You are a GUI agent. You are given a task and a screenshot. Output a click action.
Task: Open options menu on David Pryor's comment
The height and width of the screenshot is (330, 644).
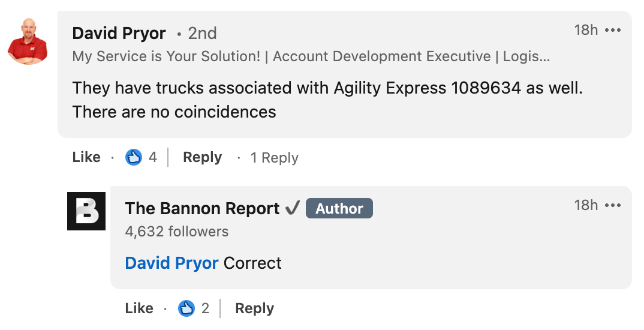coord(613,30)
